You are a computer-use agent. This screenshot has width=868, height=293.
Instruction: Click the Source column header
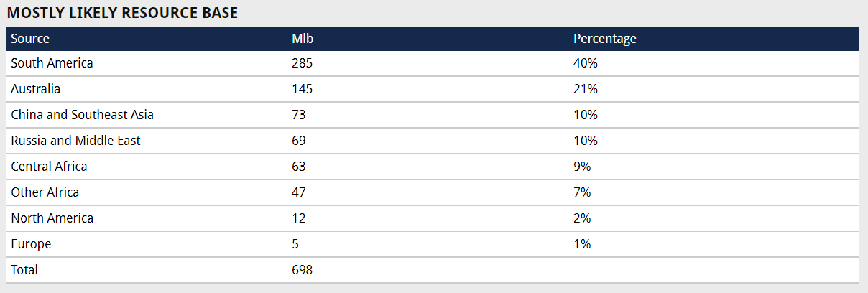point(30,39)
